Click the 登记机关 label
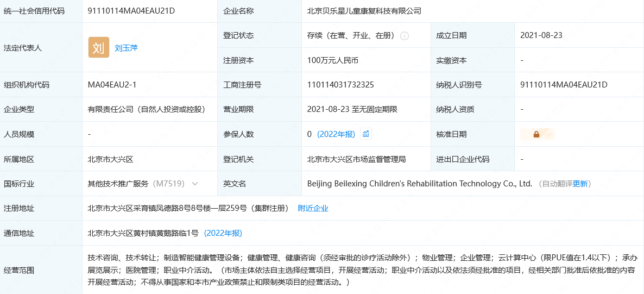 238,159
